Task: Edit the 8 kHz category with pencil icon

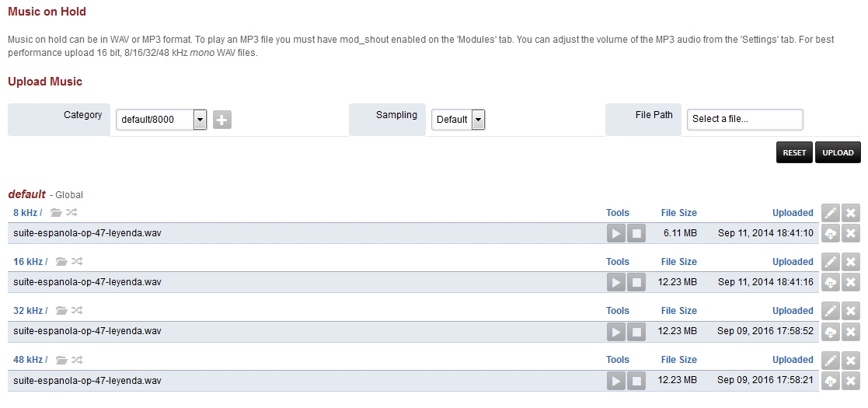Action: (831, 213)
